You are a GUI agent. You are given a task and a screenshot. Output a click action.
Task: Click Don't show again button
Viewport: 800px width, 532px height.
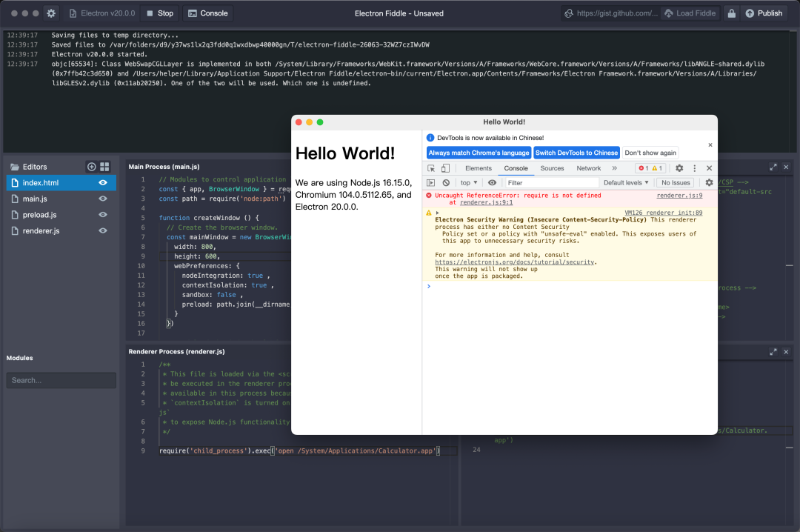tap(650, 153)
